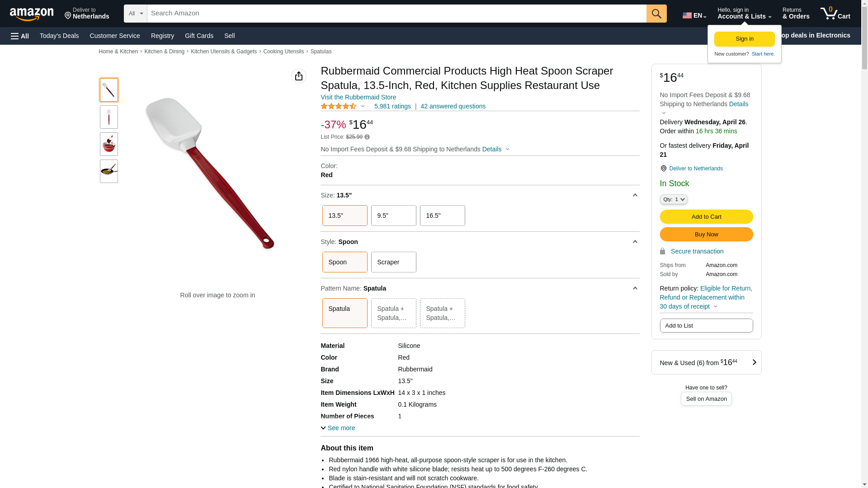This screenshot has height=488, width=868.
Task: Choose the Scraper style option
Action: click(x=393, y=262)
